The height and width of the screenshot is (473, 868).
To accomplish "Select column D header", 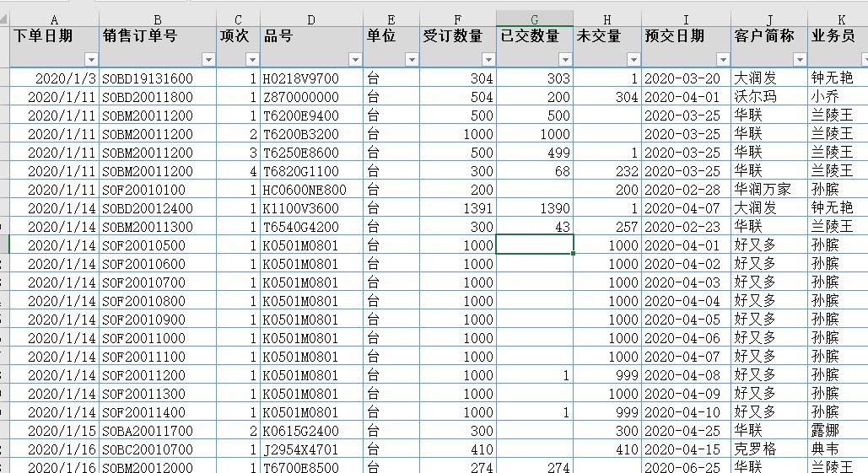I will [x=311, y=20].
